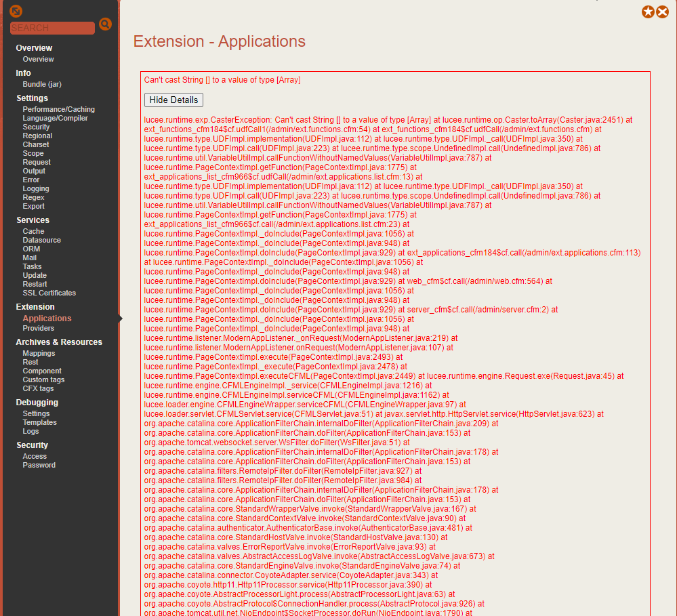Screen dimensions: 677x616
Task: Open Templates under Debugging
Action: click(x=40, y=423)
